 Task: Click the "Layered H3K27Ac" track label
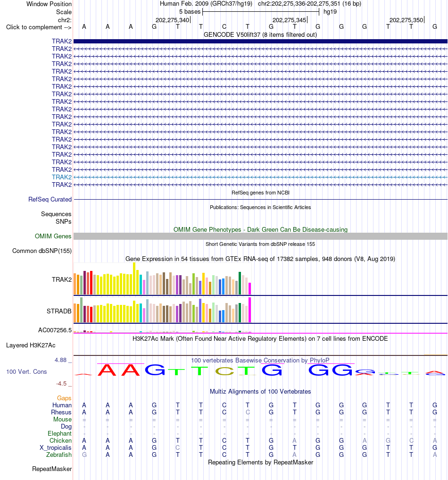[x=31, y=345]
